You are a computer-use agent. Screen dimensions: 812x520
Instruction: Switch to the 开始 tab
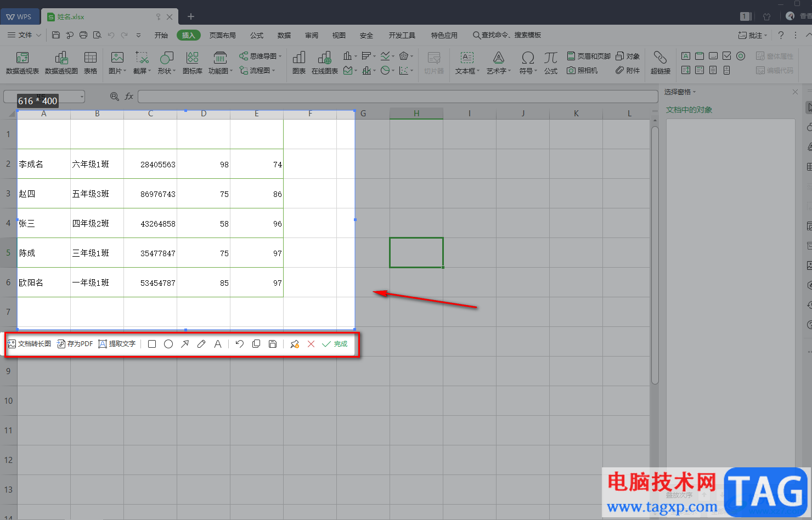point(161,35)
